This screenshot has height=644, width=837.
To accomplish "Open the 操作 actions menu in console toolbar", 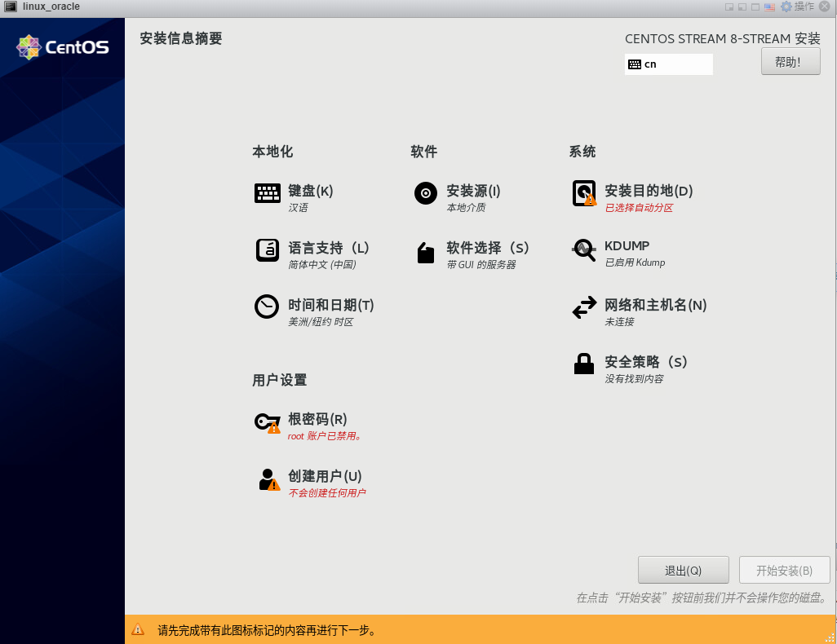I will 804,7.
